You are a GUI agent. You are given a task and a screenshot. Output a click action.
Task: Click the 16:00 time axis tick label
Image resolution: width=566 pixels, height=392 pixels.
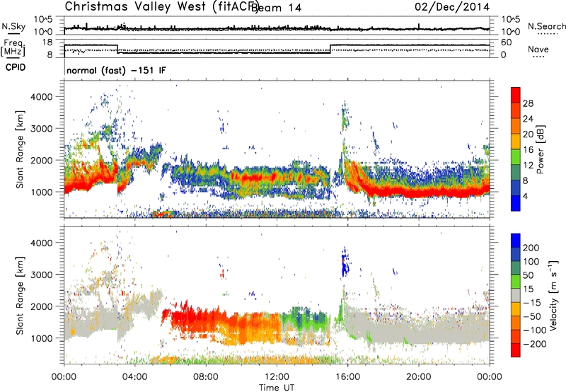[347, 377]
